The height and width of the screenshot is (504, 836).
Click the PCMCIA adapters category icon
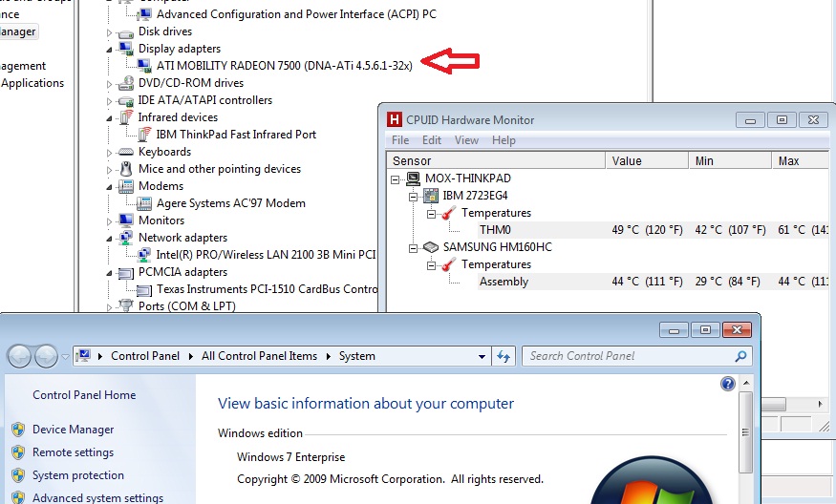(x=126, y=272)
